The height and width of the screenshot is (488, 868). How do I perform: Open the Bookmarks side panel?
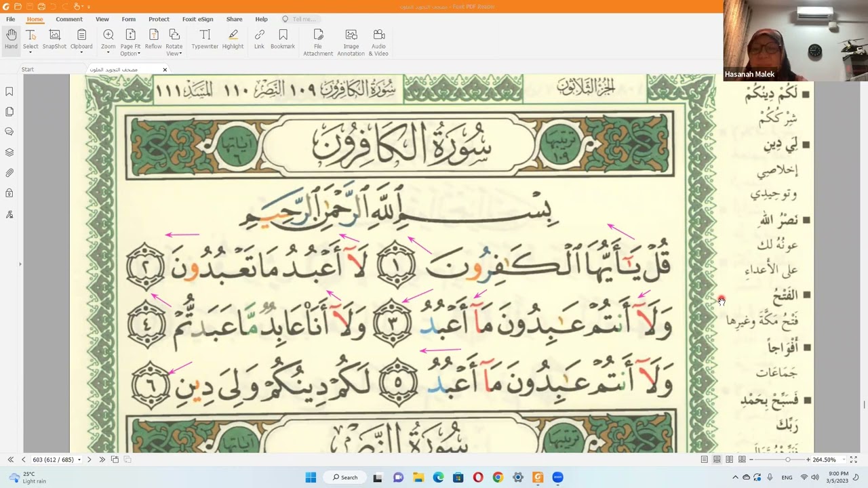[9, 91]
